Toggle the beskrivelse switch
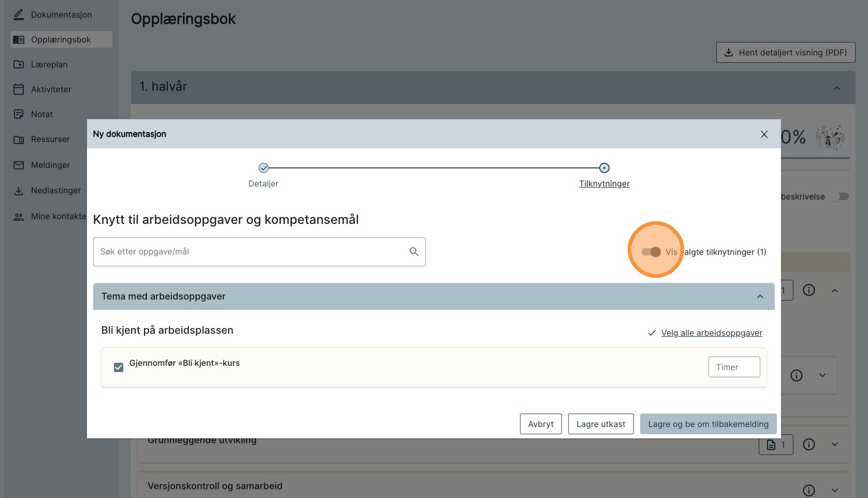Viewport: 868px width, 498px height. 840,197
